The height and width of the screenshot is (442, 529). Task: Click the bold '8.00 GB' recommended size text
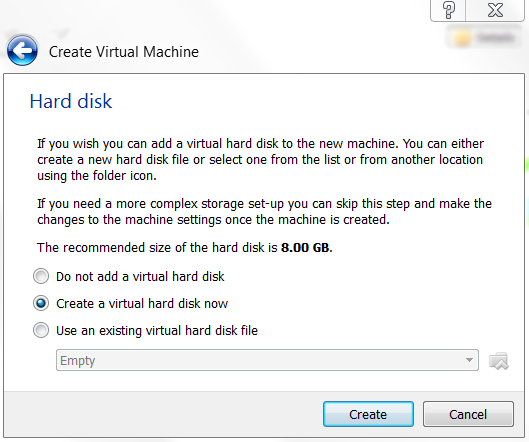coord(306,248)
